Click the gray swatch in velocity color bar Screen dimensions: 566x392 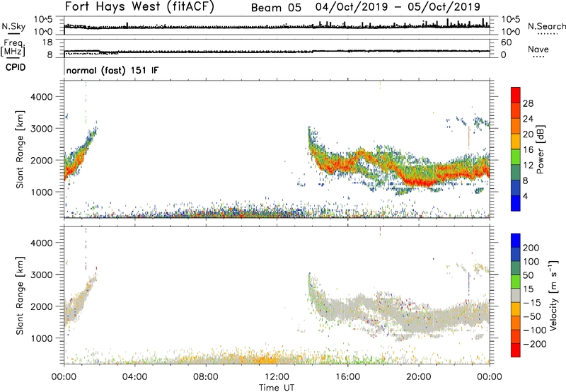click(x=516, y=295)
